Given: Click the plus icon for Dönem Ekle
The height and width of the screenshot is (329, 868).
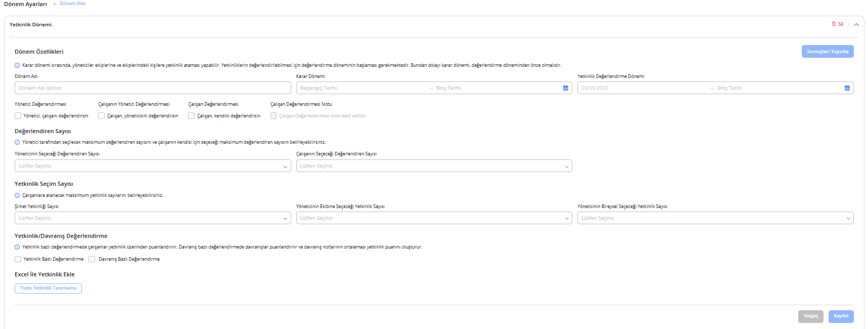Looking at the screenshot, I should pyautogui.click(x=55, y=4).
